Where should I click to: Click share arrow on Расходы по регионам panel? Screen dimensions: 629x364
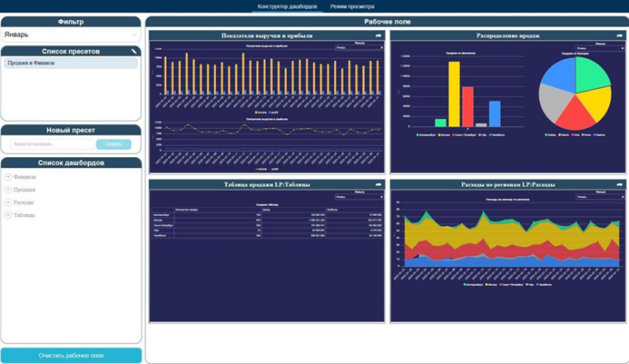click(620, 185)
